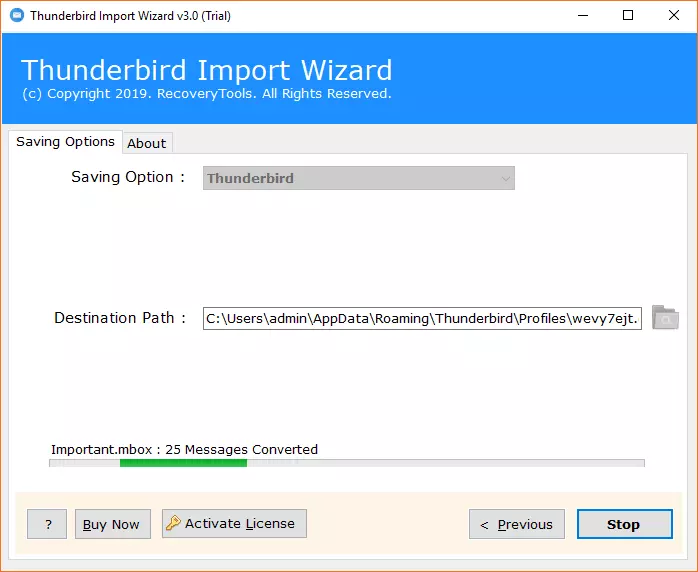Go back with Previous button

coord(516,524)
